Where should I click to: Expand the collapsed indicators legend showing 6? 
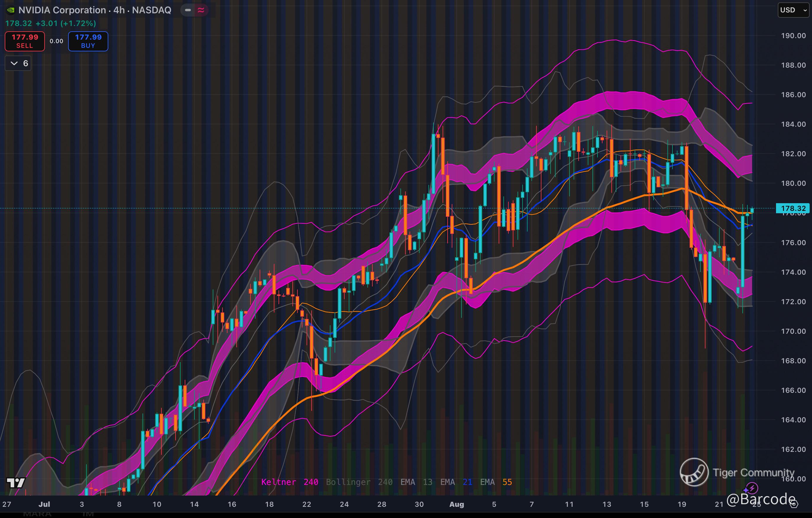(x=18, y=63)
